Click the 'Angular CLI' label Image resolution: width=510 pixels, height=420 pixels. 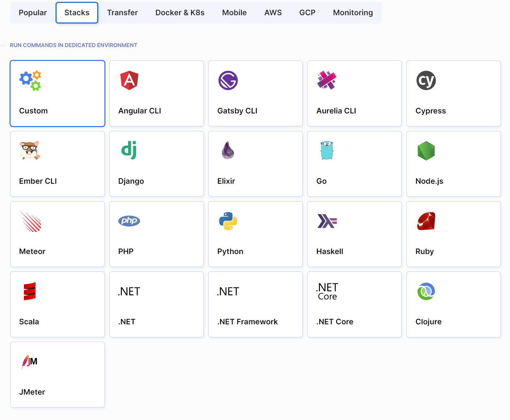pyautogui.click(x=140, y=111)
